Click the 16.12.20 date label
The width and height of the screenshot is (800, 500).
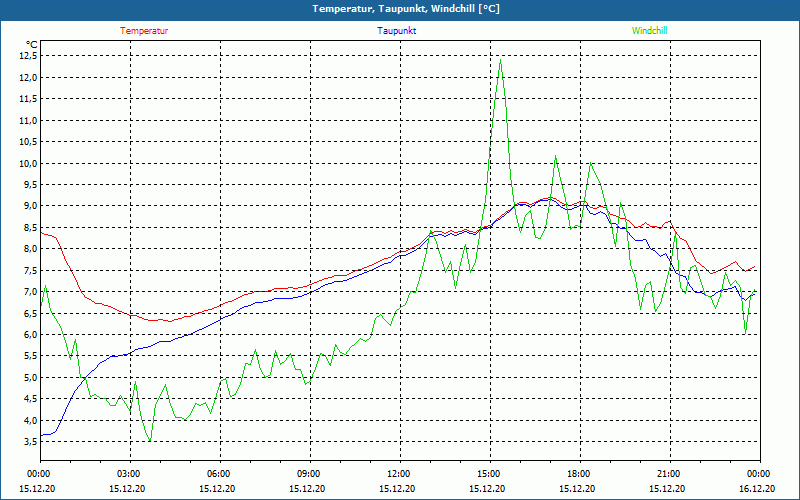[758, 489]
